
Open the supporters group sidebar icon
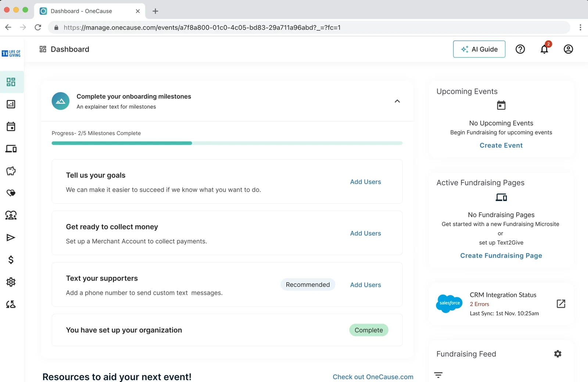point(11,215)
